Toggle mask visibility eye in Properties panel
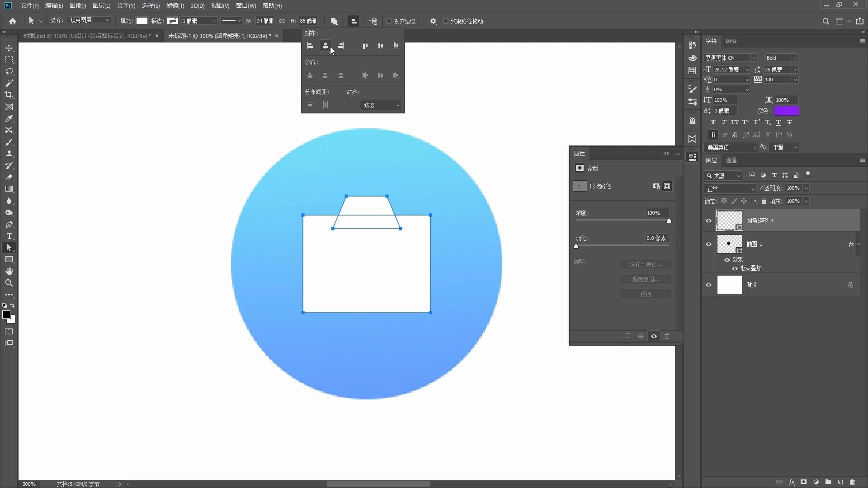This screenshot has height=488, width=868. pyautogui.click(x=654, y=336)
